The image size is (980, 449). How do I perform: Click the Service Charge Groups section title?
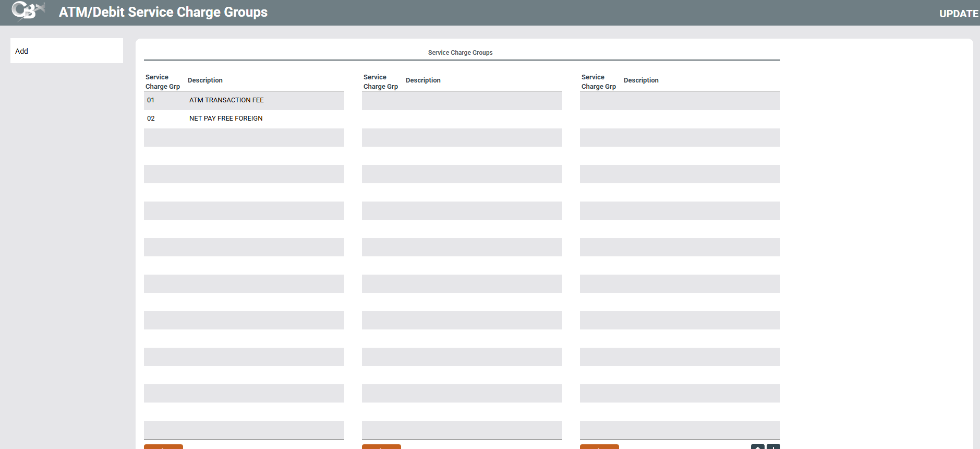[x=460, y=53]
